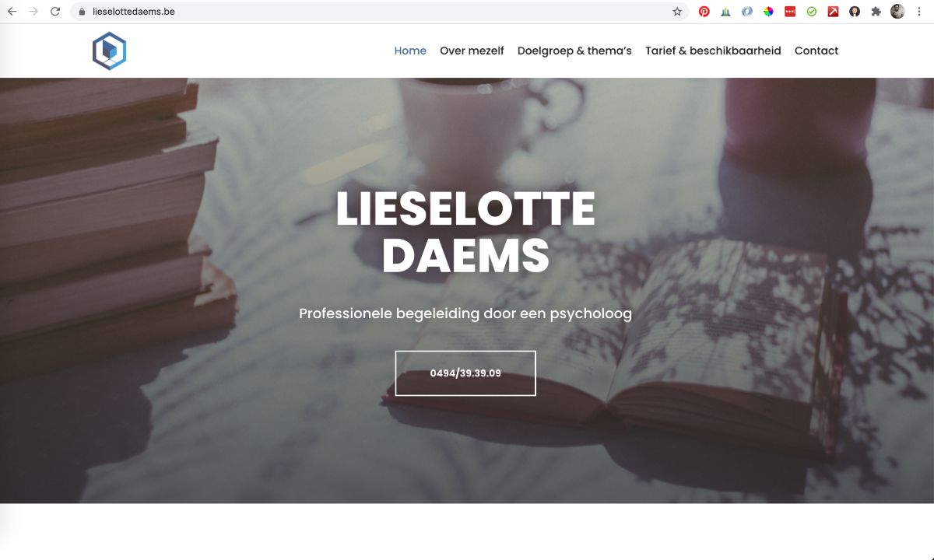The image size is (934, 560).
Task: Click the browser back arrow
Action: click(x=12, y=12)
